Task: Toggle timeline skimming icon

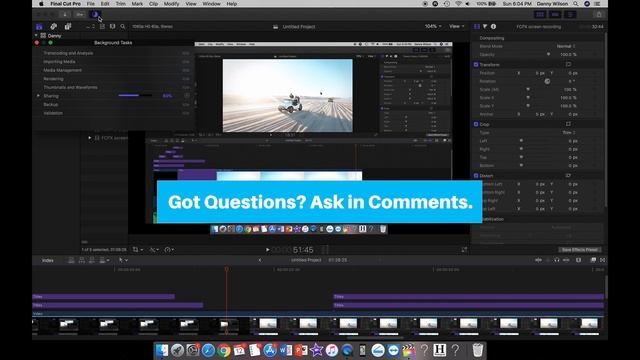Action: click(x=539, y=260)
